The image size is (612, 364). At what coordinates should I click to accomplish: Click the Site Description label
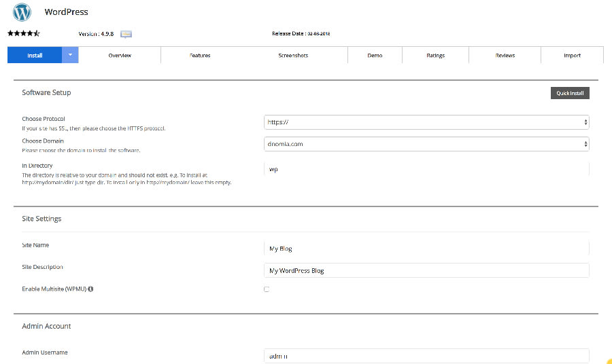tap(43, 267)
